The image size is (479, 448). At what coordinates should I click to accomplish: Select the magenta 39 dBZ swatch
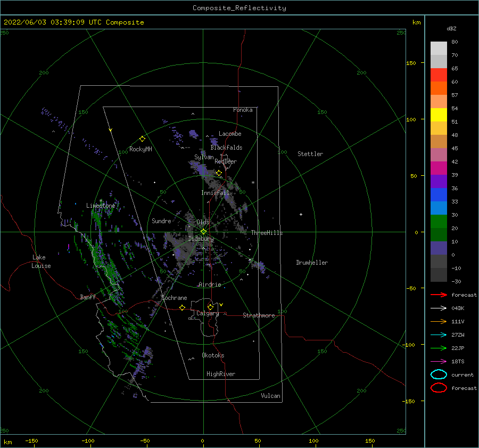pos(439,168)
